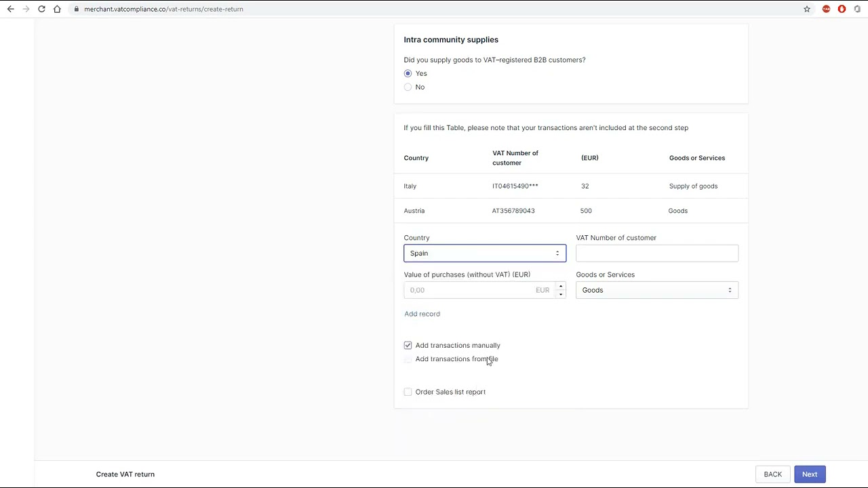This screenshot has width=868, height=488.
Task: Toggle Add transactions manually checkbox
Action: click(408, 346)
